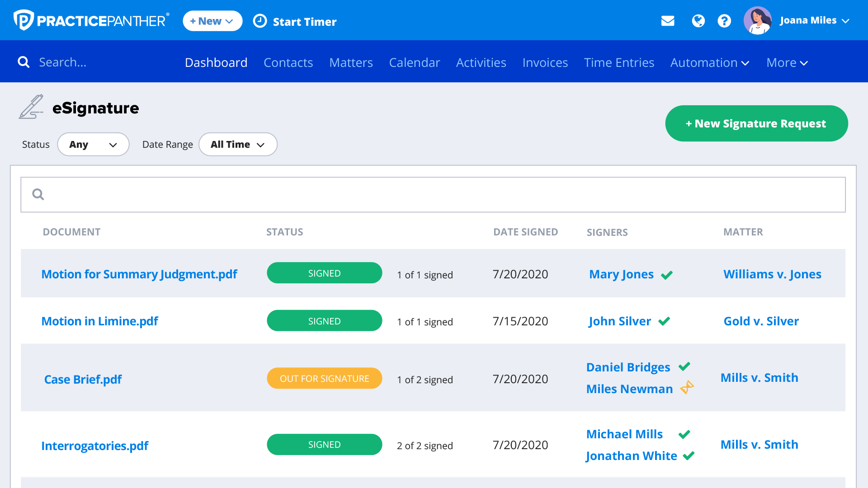Viewport: 868px width, 488px height.
Task: Click the PracticePanther logo
Action: tap(91, 21)
